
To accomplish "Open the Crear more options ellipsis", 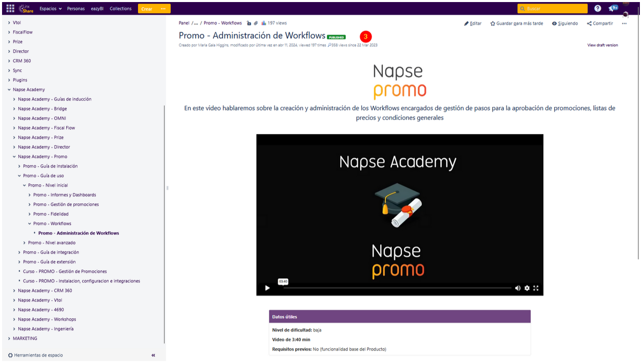I will (164, 9).
